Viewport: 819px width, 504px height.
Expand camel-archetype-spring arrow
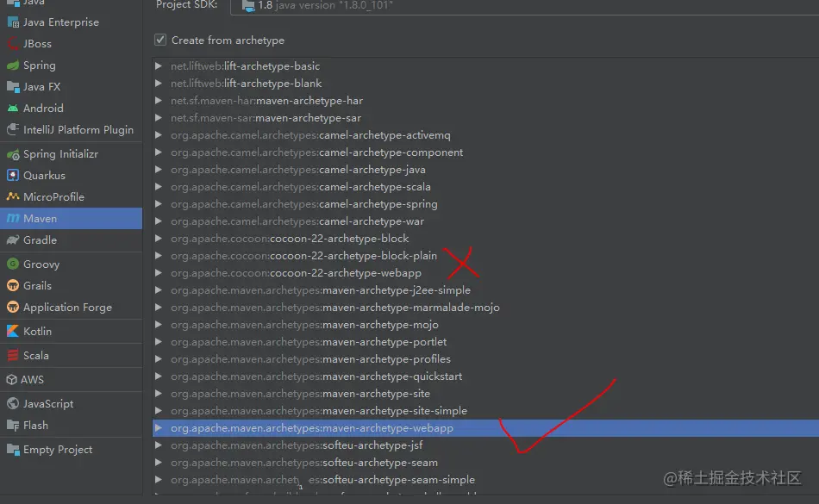pos(159,203)
